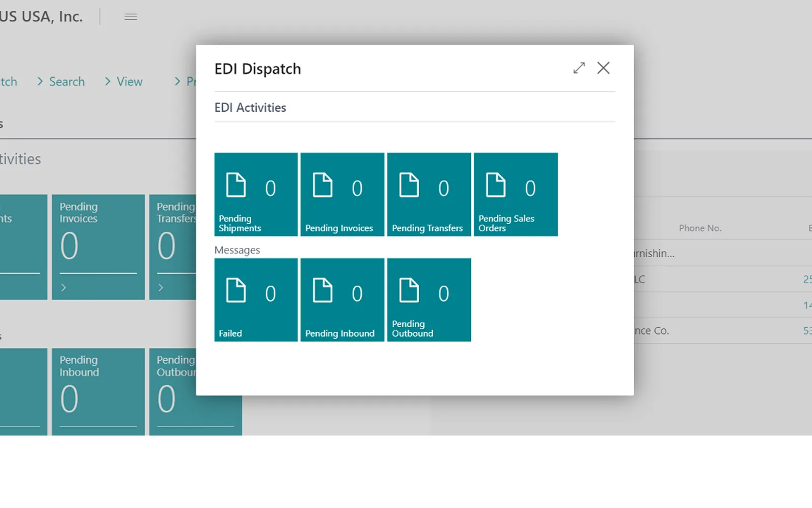Click the Phone No. column header

click(x=700, y=228)
